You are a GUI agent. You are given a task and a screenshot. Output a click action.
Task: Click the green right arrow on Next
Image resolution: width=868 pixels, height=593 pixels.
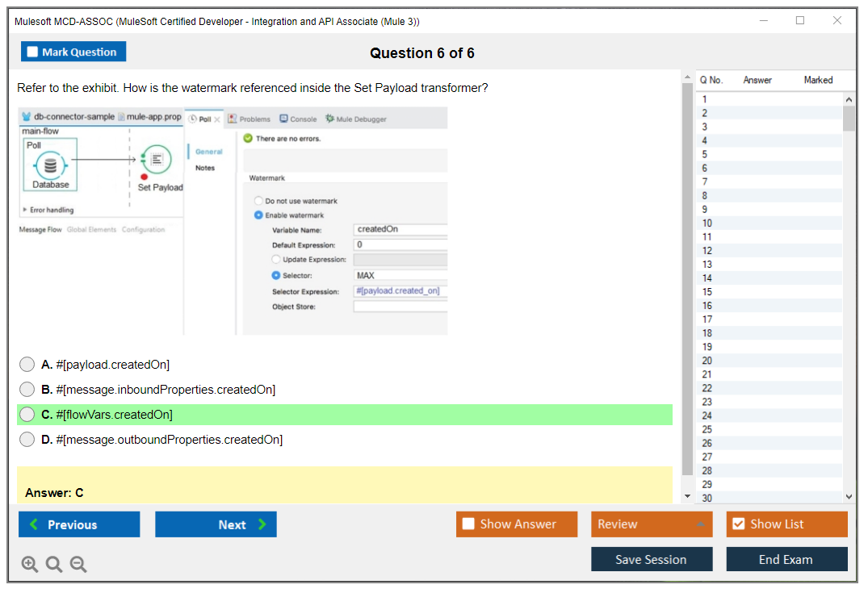262,524
